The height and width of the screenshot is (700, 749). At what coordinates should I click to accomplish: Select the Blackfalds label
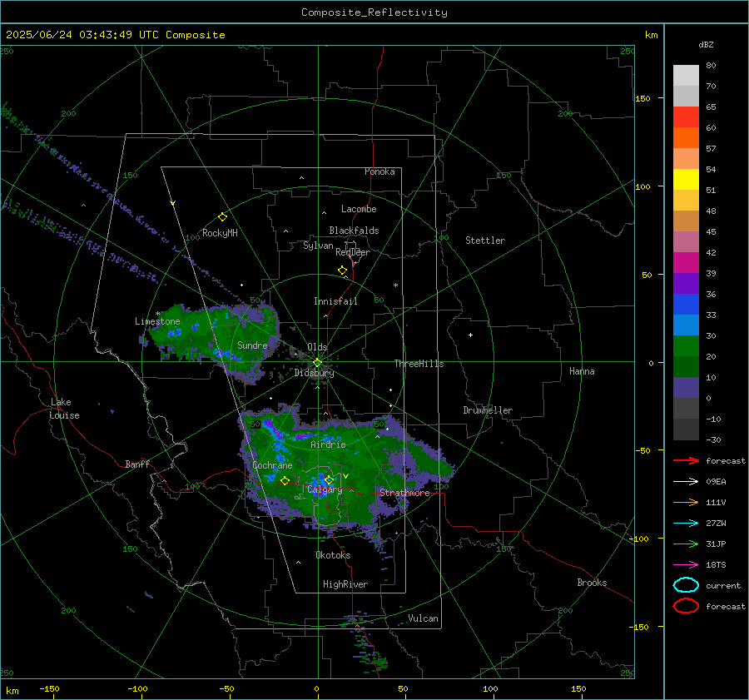pos(354,231)
